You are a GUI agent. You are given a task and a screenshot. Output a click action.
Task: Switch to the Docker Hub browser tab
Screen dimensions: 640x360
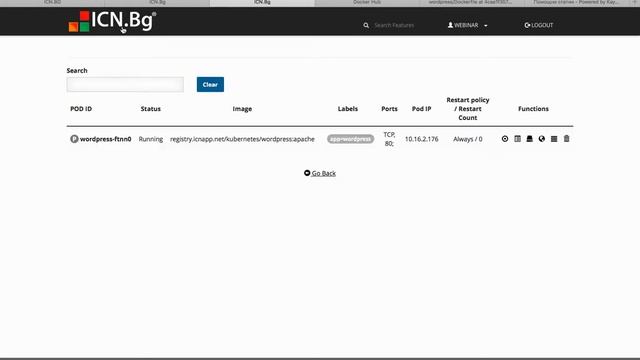click(x=367, y=2)
